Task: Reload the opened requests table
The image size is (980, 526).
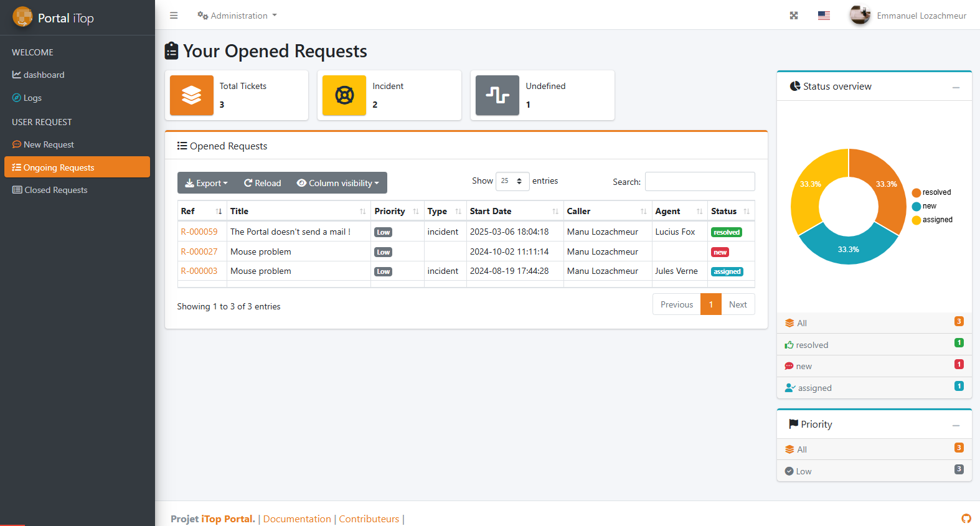Action: tap(262, 183)
